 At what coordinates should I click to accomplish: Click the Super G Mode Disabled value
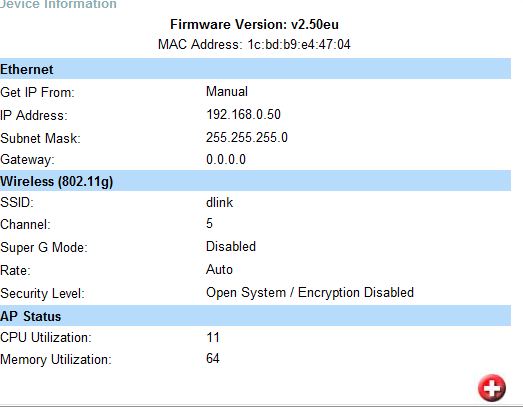pos(231,247)
